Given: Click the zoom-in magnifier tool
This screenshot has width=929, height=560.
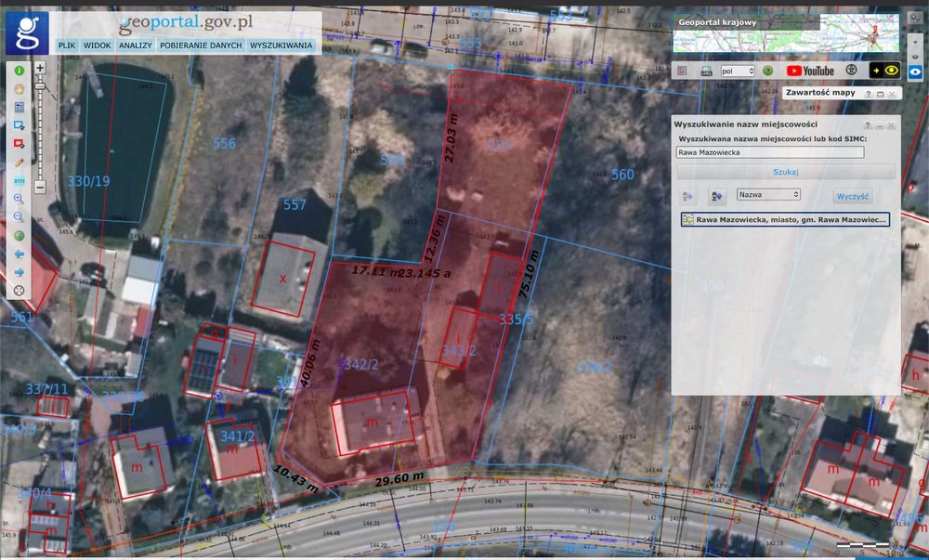Looking at the screenshot, I should (19, 199).
